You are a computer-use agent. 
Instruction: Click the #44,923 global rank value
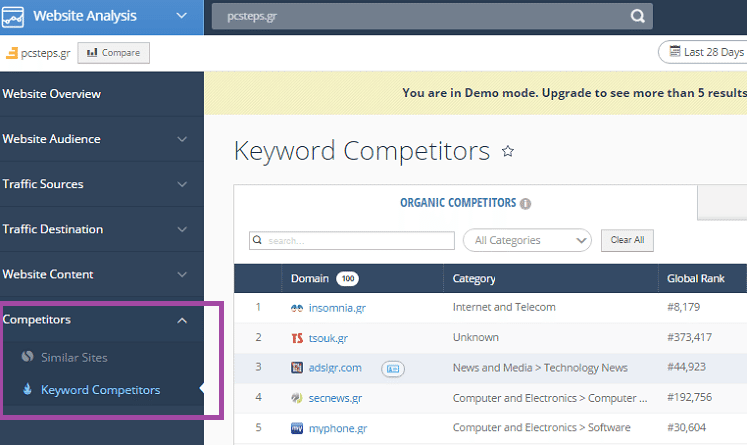coord(686,367)
